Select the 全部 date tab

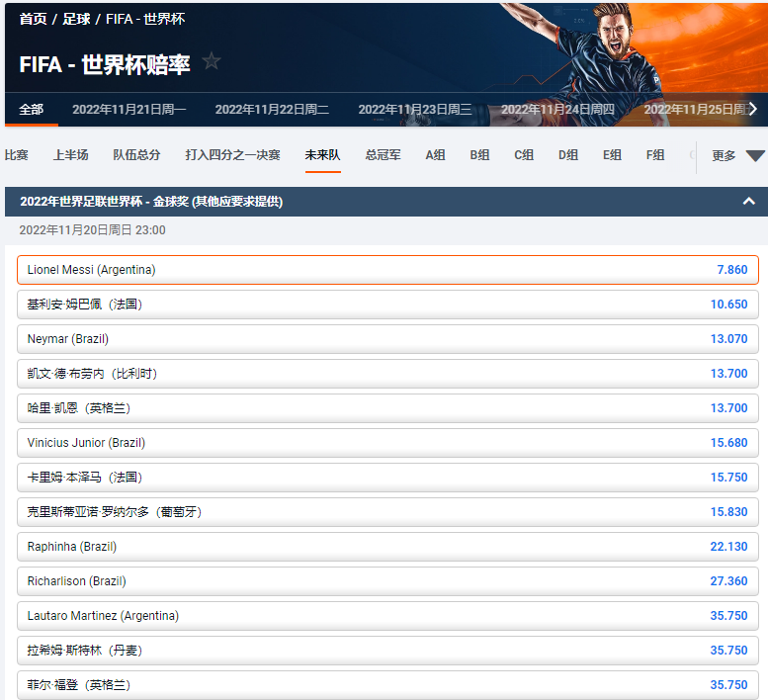[32, 110]
